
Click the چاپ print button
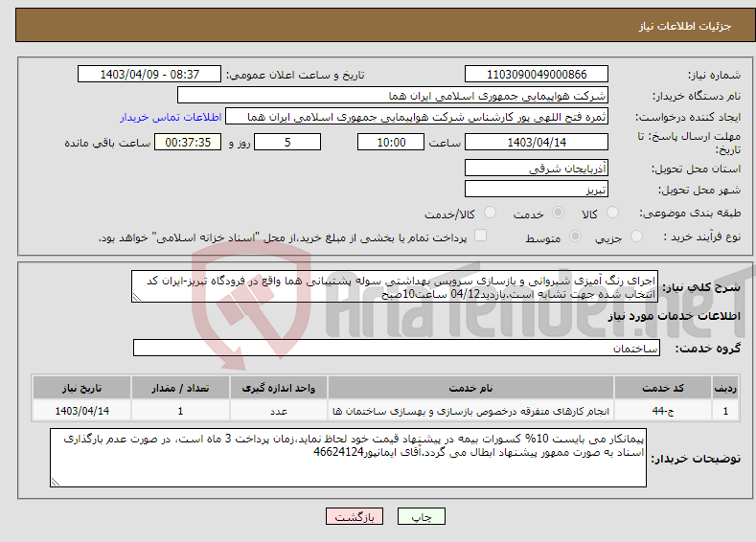(422, 516)
